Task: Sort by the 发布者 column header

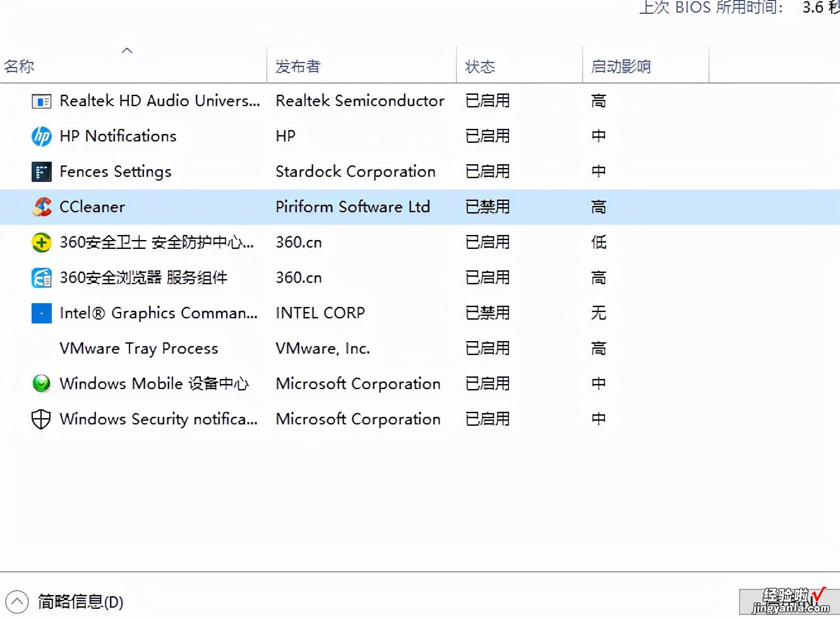Action: [x=298, y=66]
